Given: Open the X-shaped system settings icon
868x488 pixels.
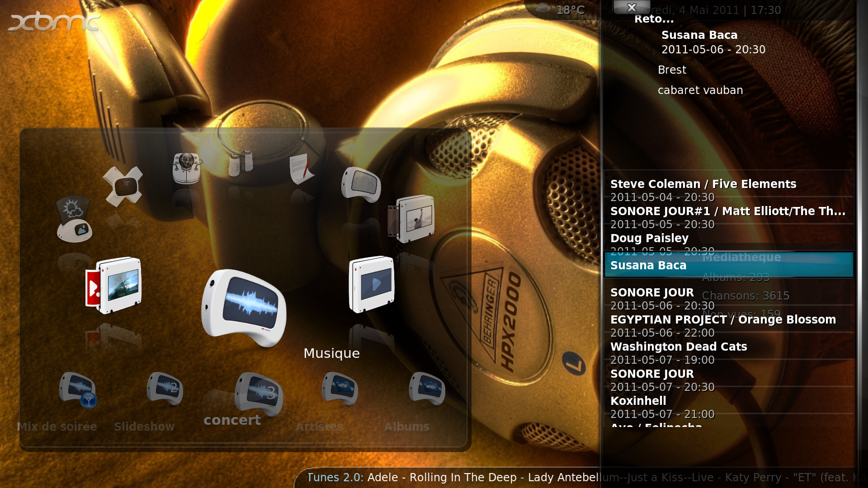Looking at the screenshot, I should (123, 186).
